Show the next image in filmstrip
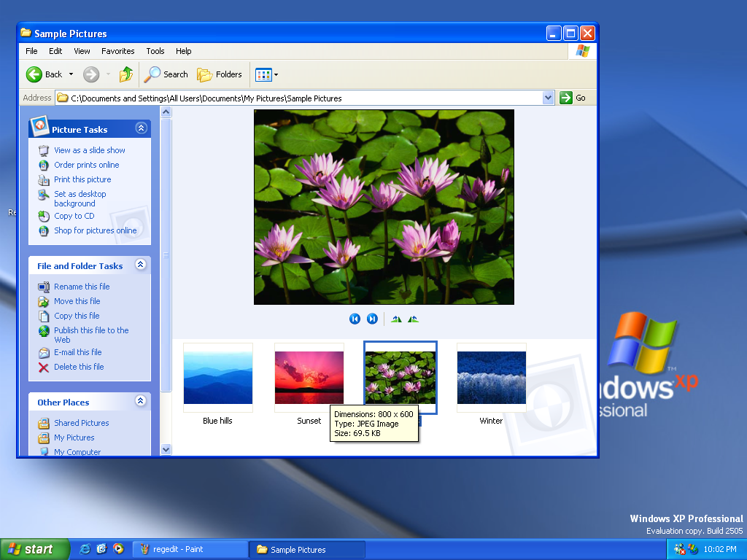This screenshot has height=560, width=747. point(373,319)
